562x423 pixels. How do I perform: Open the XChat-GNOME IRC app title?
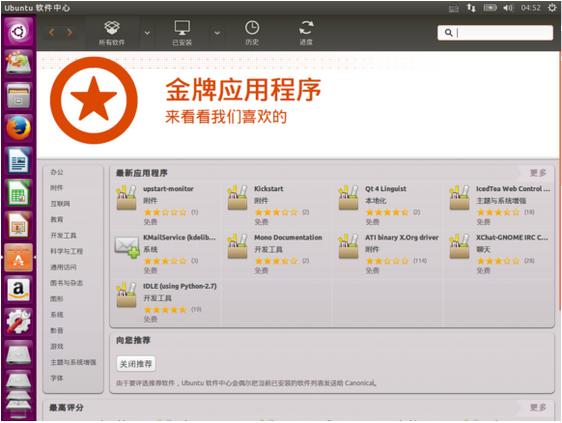point(512,237)
